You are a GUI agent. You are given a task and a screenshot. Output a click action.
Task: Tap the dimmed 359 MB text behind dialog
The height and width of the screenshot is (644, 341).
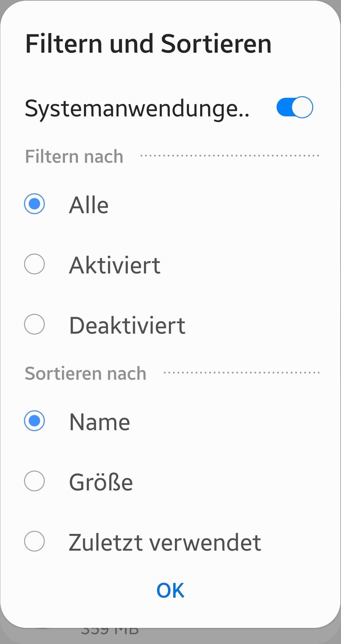(x=110, y=632)
